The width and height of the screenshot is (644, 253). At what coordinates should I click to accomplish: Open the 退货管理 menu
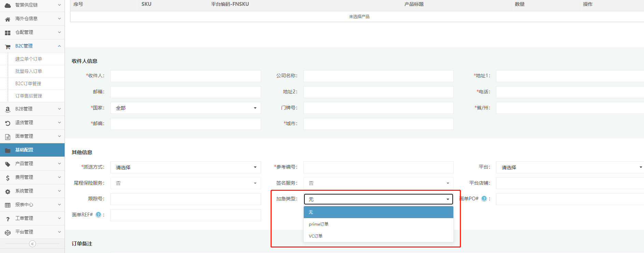pos(32,123)
